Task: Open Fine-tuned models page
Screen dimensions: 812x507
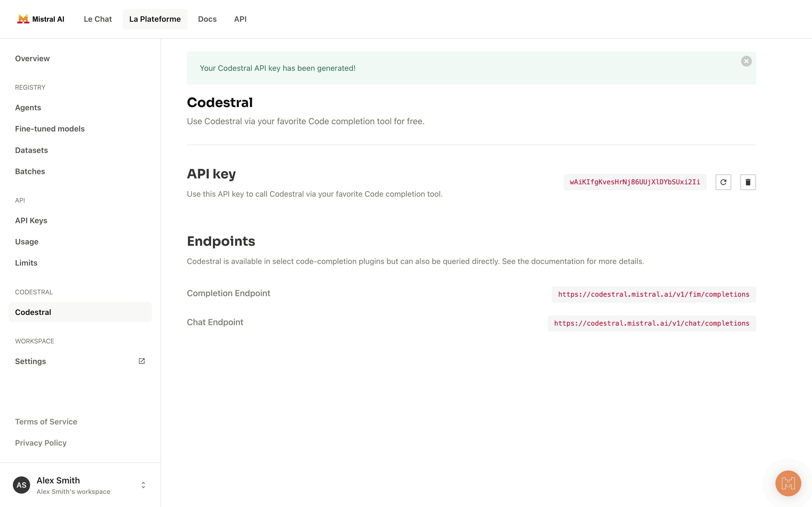Action: (50, 129)
